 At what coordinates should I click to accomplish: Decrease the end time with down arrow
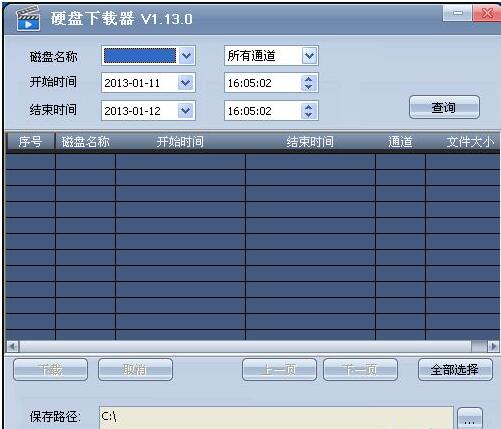click(x=309, y=115)
